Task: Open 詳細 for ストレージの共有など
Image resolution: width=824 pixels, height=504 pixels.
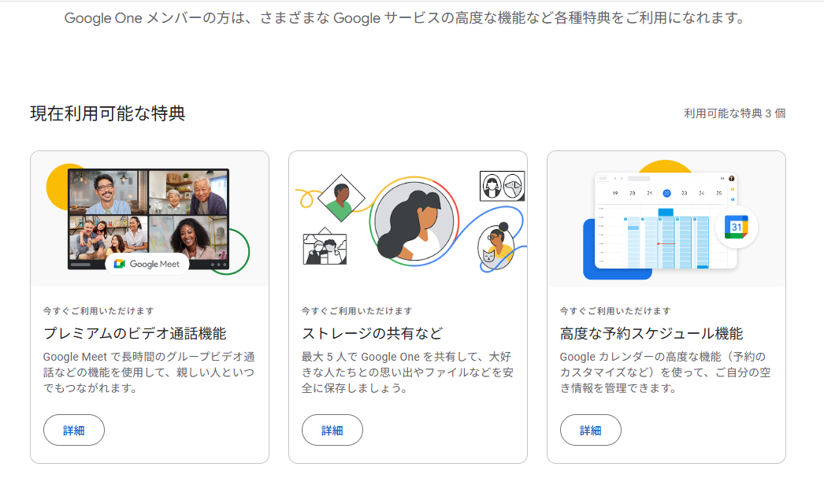Action: pos(332,430)
